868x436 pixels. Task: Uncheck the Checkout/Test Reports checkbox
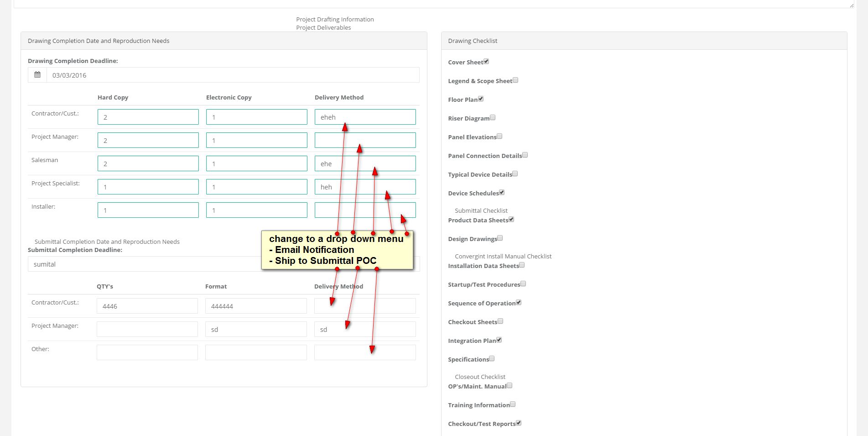pyautogui.click(x=519, y=423)
